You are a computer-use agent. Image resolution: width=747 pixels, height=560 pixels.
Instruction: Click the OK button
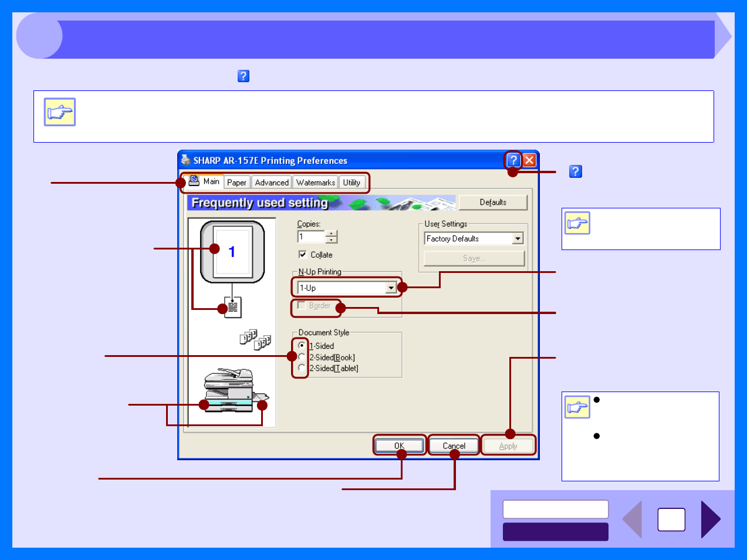click(x=400, y=446)
